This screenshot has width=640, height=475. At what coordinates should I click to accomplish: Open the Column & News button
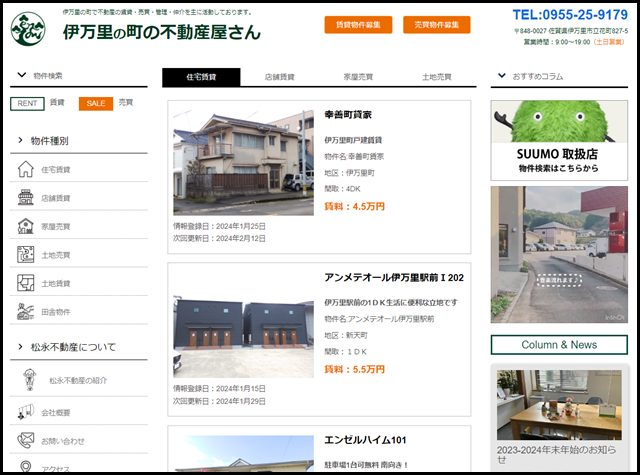(x=559, y=345)
